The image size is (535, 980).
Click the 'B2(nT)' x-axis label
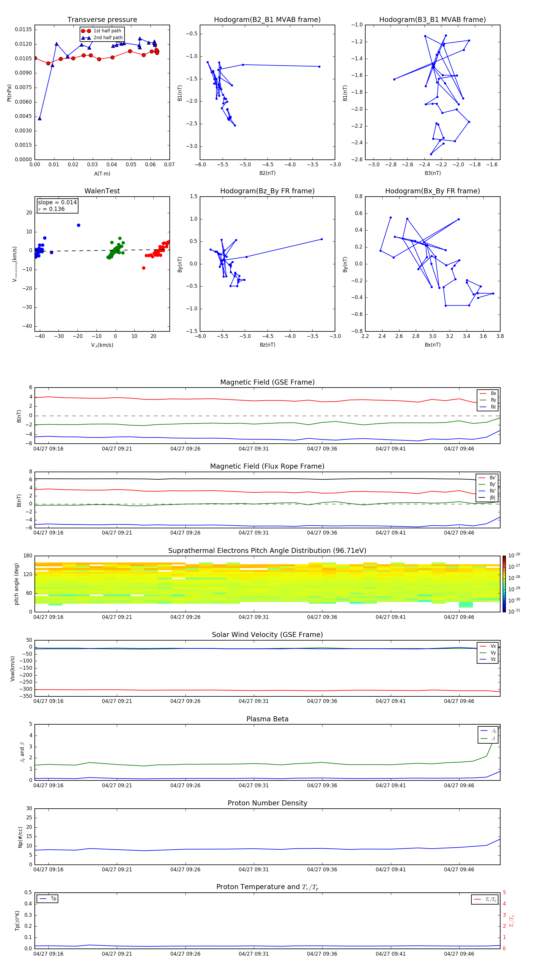pos(267,173)
